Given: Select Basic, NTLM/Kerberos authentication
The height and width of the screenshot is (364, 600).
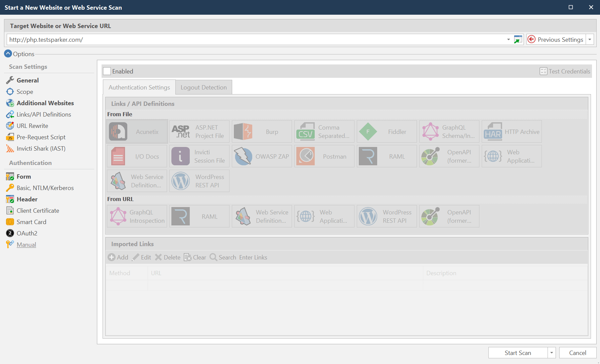Looking at the screenshot, I should (x=45, y=188).
